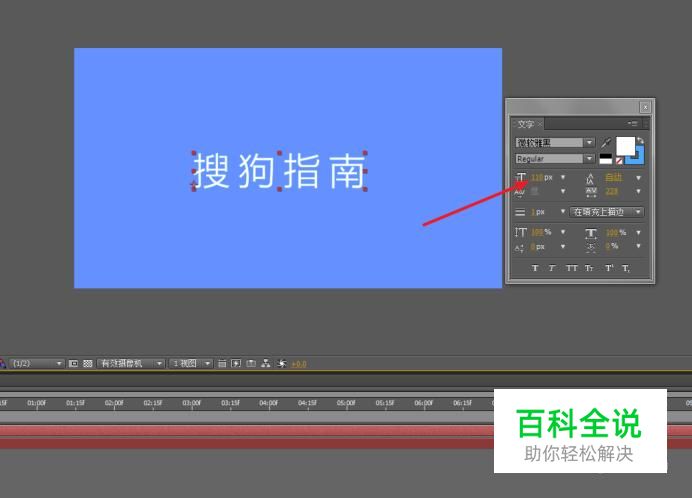Click the tsume icon
The image size is (692, 498).
(591, 247)
